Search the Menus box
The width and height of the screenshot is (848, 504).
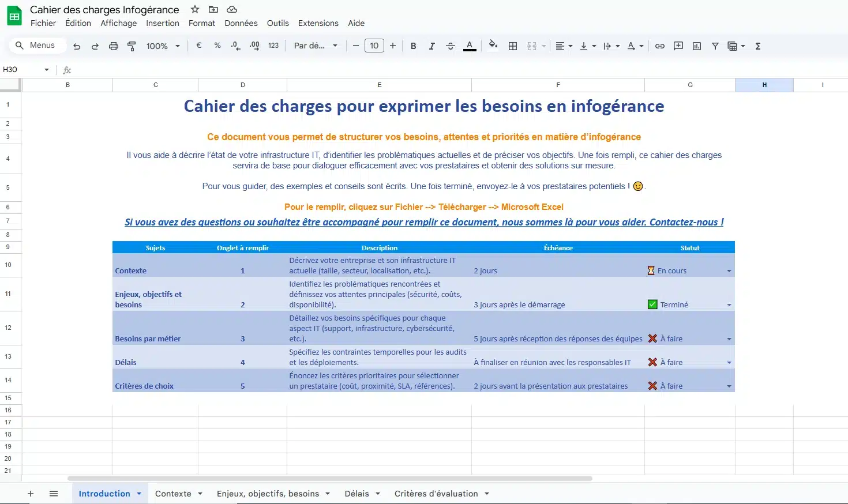38,46
